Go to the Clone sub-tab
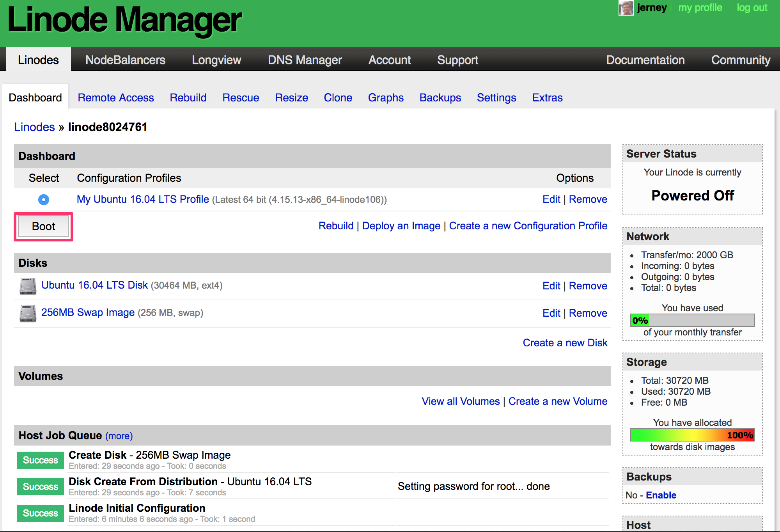The image size is (780, 532). point(338,98)
